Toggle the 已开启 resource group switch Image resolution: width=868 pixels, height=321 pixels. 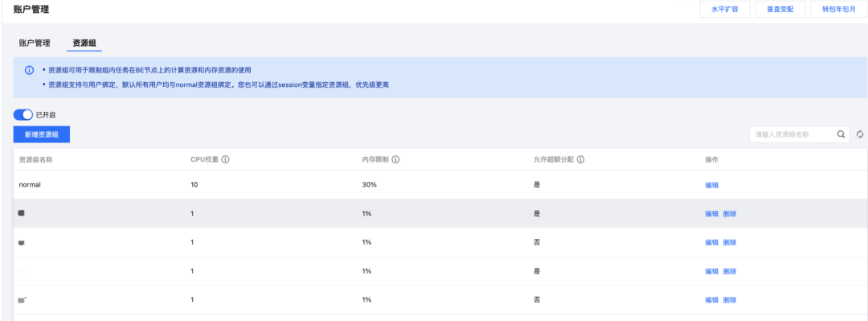coord(23,115)
